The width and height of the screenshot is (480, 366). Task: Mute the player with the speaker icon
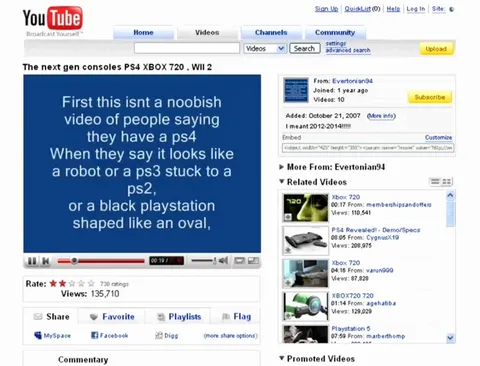pyautogui.click(x=224, y=260)
